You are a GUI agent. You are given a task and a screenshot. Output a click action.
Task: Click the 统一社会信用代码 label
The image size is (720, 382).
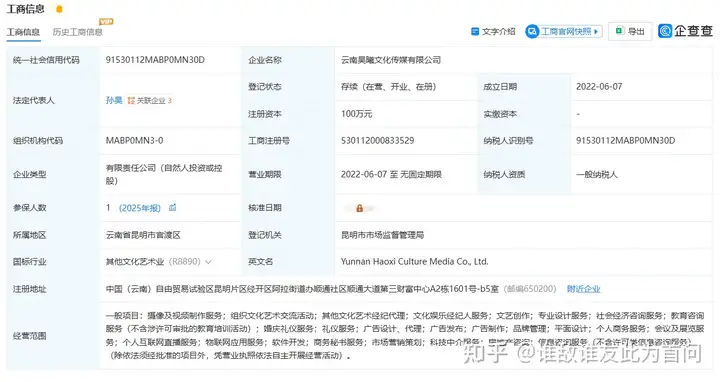coord(46,60)
